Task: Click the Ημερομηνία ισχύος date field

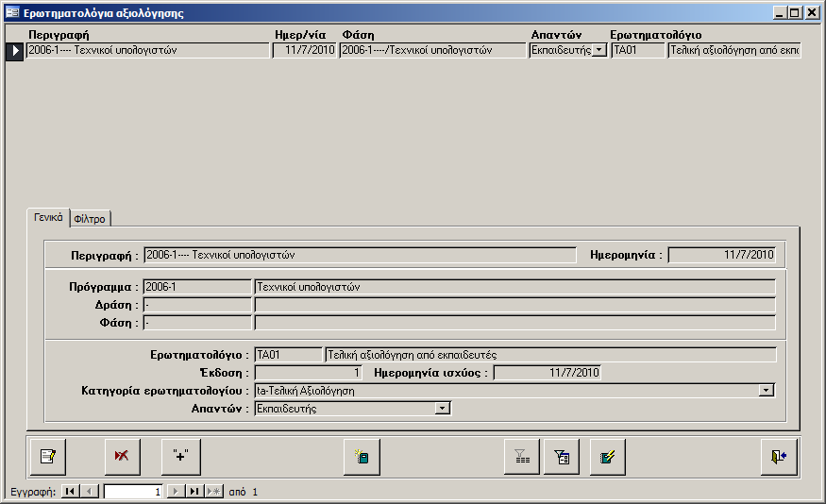Action: click(548, 372)
